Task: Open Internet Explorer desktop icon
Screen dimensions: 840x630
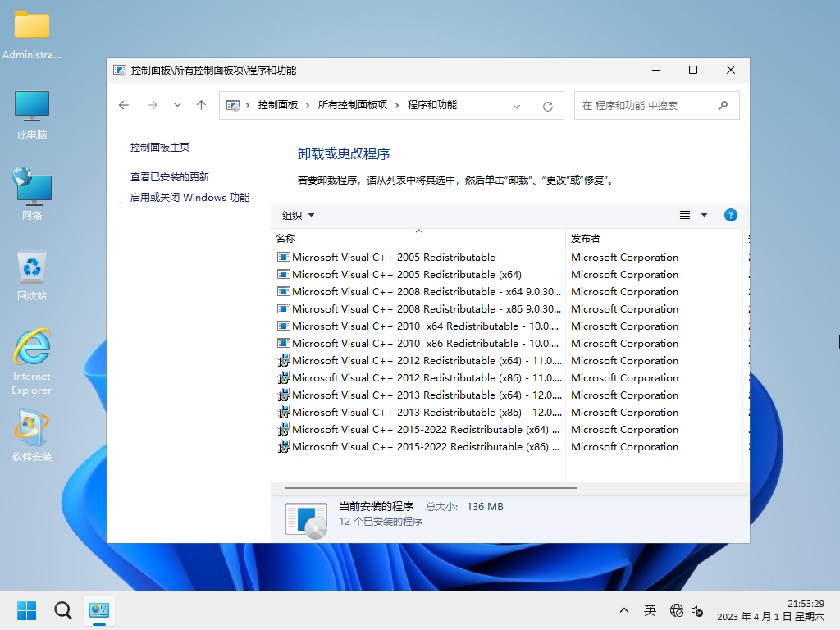Action: pyautogui.click(x=32, y=361)
